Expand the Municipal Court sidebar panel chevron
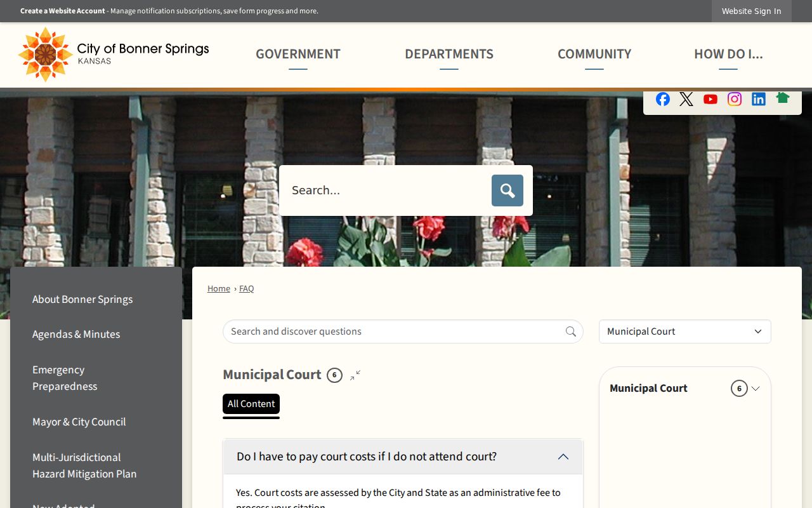The height and width of the screenshot is (508, 812). point(756,389)
